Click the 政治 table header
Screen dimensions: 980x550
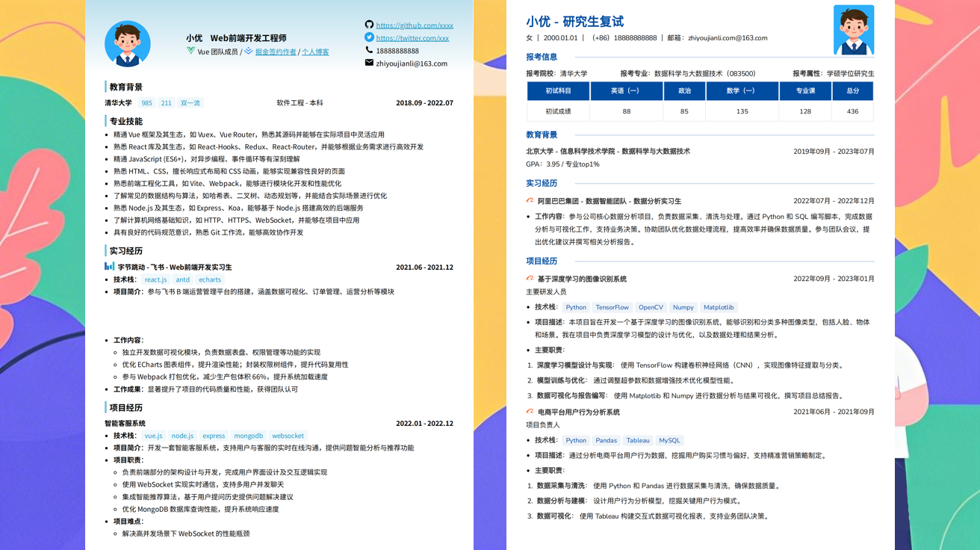coord(684,90)
